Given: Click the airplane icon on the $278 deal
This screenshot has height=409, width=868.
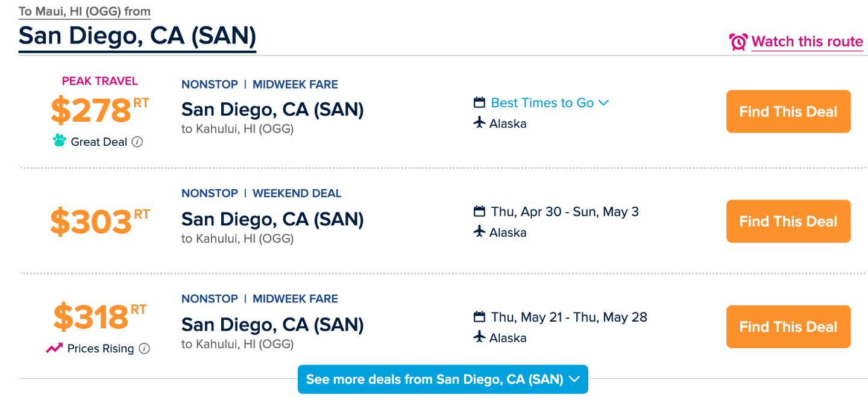Looking at the screenshot, I should pyautogui.click(x=479, y=123).
